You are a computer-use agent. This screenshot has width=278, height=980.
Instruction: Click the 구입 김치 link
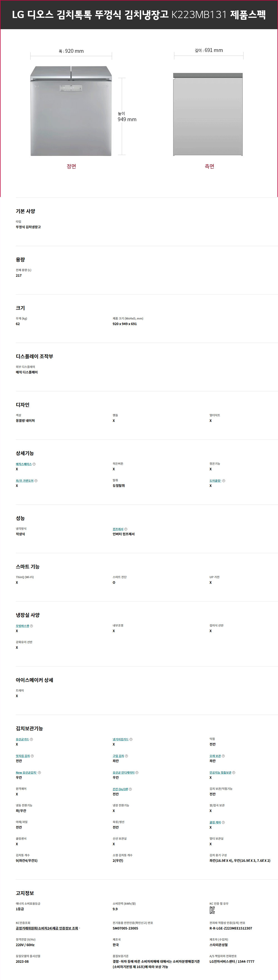click(x=118, y=756)
